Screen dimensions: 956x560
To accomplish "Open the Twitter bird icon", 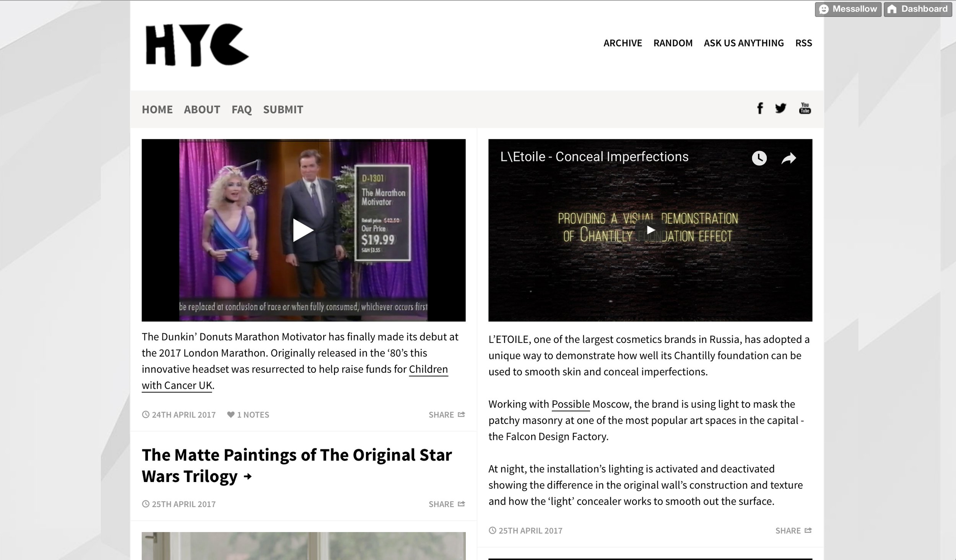I will tap(780, 109).
